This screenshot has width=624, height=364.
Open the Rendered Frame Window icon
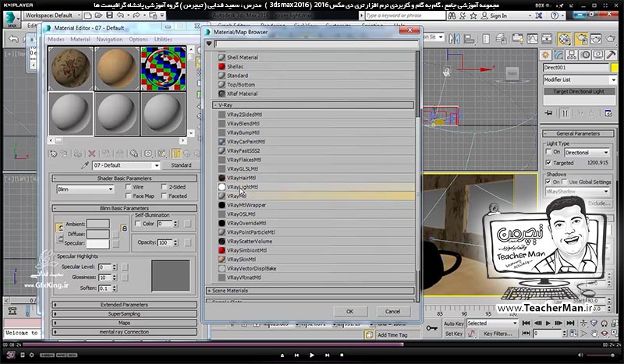(x=596, y=39)
